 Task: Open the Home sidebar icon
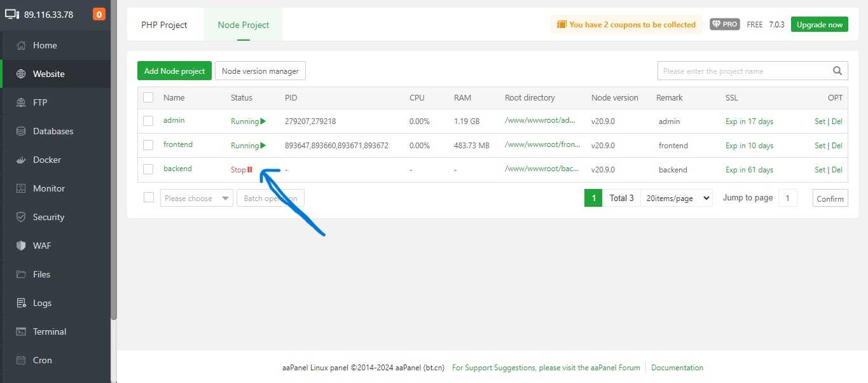pos(22,45)
